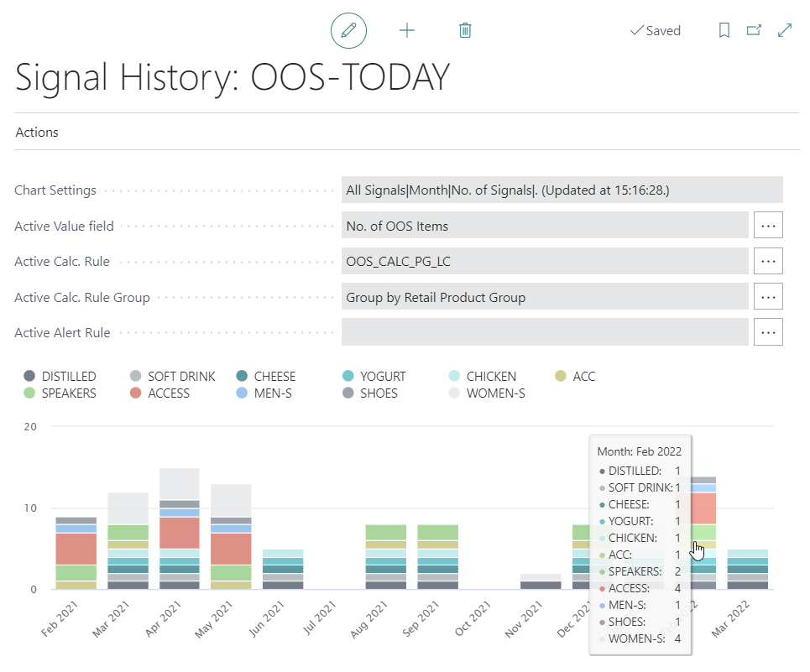Open page in new window icon
Screen dimensions: 810x672
(754, 30)
